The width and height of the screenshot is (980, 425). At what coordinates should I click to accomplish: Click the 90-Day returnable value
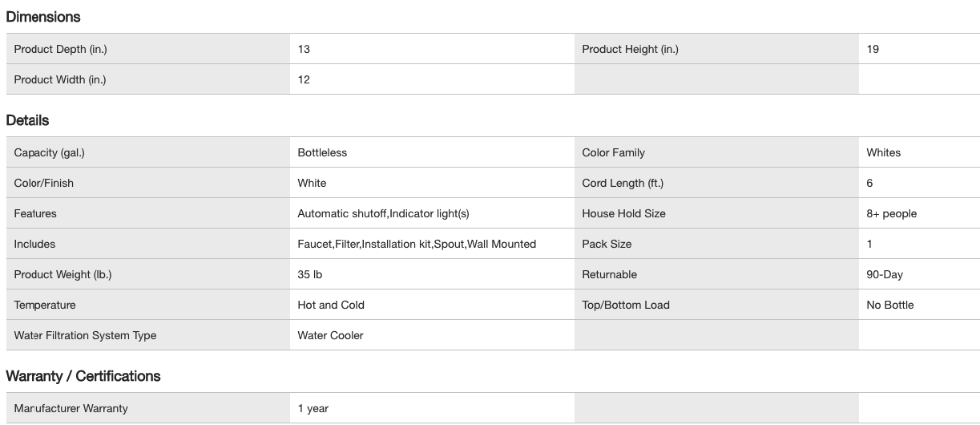click(885, 274)
